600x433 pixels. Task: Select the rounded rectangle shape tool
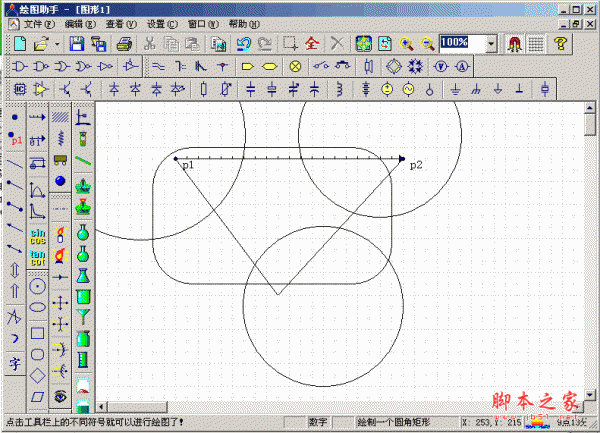(x=37, y=354)
